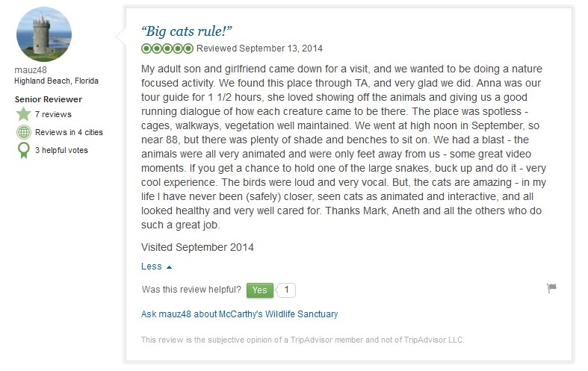This screenshot has height=371, width=588.
Task: Click the "3 helpful votes" text
Action: [61, 150]
